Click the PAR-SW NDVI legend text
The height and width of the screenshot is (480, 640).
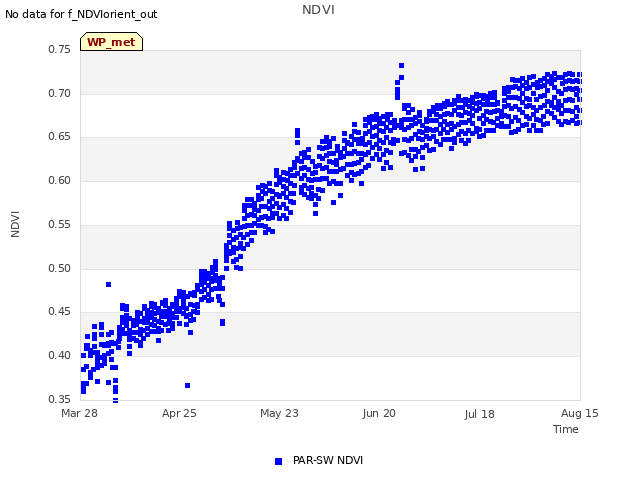(x=328, y=460)
